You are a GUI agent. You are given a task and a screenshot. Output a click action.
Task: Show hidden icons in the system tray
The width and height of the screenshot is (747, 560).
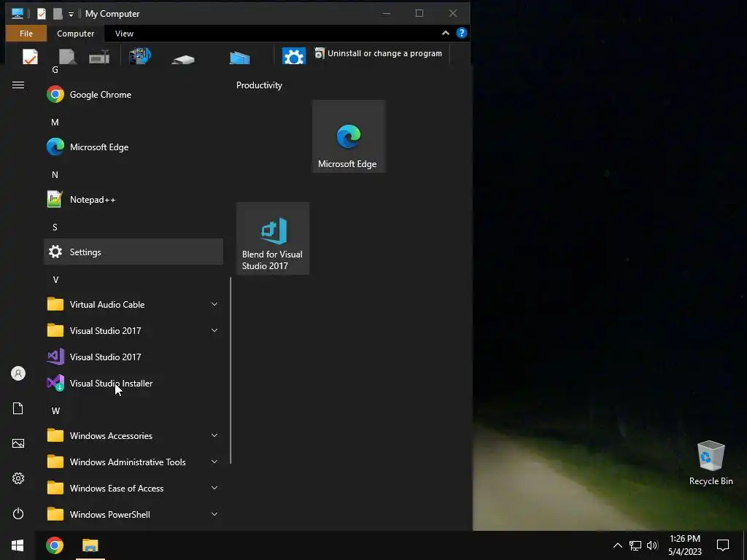[x=617, y=545]
